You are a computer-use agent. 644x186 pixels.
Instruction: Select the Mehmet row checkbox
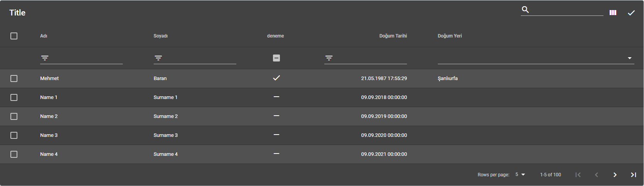[14, 78]
